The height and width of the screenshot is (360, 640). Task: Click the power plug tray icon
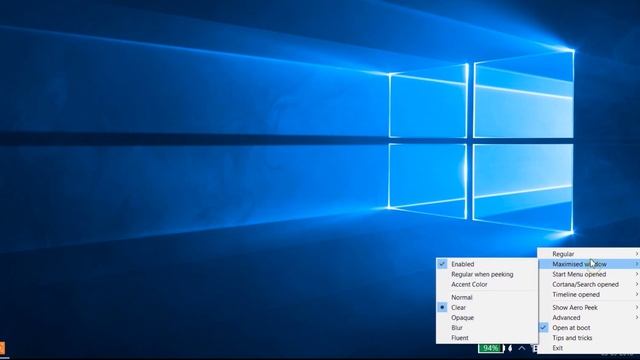click(x=510, y=348)
